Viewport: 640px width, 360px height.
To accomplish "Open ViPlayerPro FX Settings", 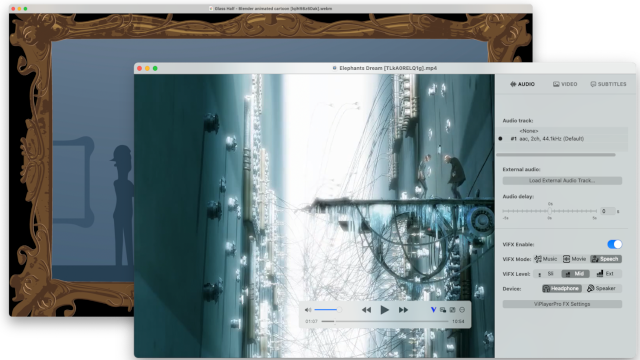I will point(562,304).
